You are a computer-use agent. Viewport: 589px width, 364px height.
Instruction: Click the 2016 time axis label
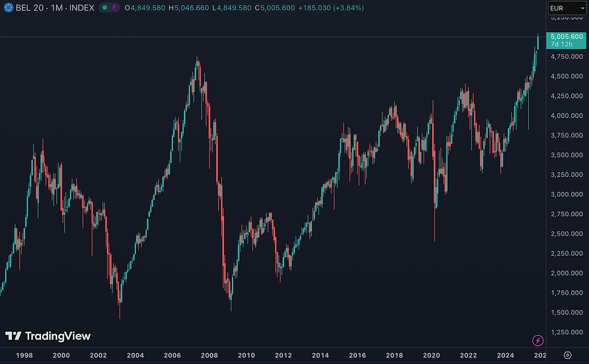pos(357,356)
